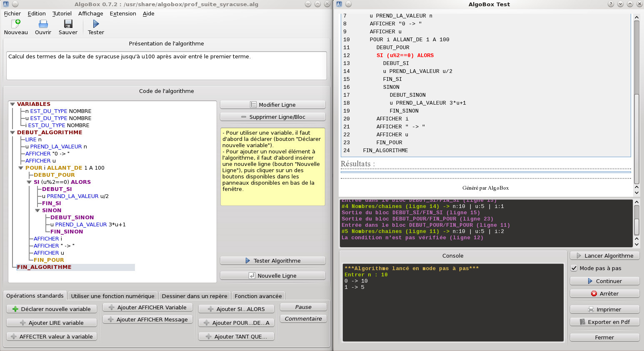Click the Tester Algorithme button
Viewport: 644px width, 351px height.
click(x=272, y=261)
